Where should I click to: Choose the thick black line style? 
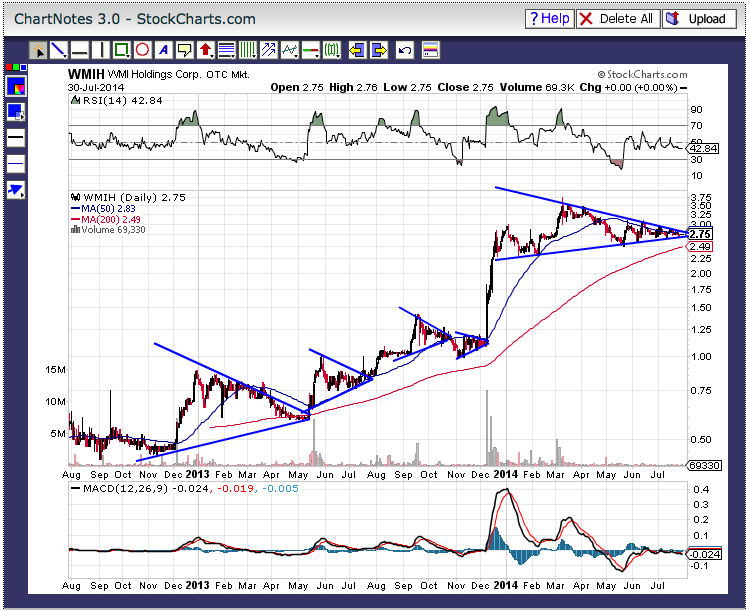point(16,138)
